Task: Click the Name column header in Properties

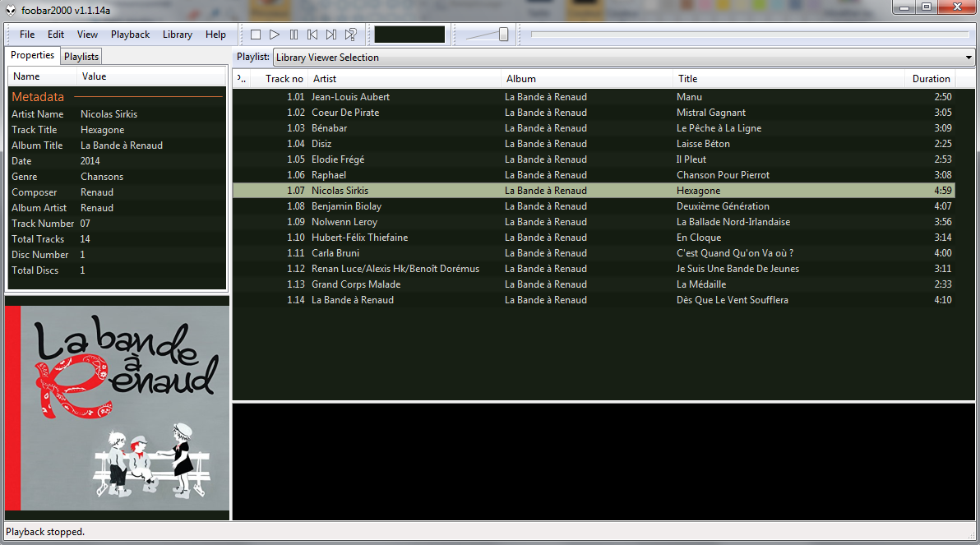Action: pyautogui.click(x=42, y=76)
